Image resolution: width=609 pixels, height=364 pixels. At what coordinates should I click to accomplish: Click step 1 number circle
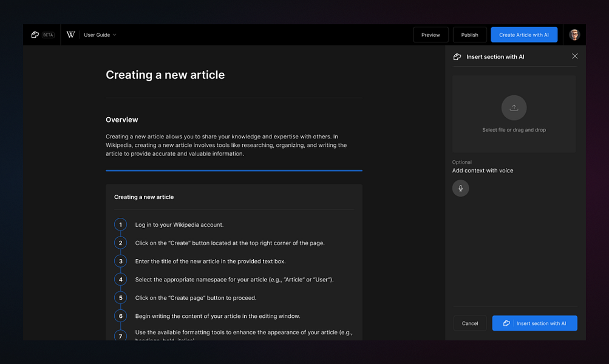point(120,224)
